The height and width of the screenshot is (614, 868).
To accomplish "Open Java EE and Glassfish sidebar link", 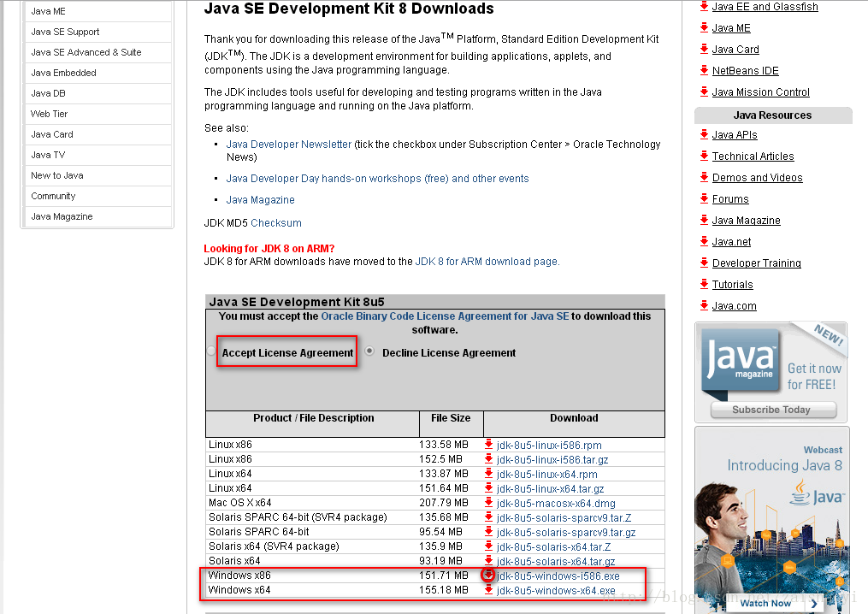I will pos(765,7).
